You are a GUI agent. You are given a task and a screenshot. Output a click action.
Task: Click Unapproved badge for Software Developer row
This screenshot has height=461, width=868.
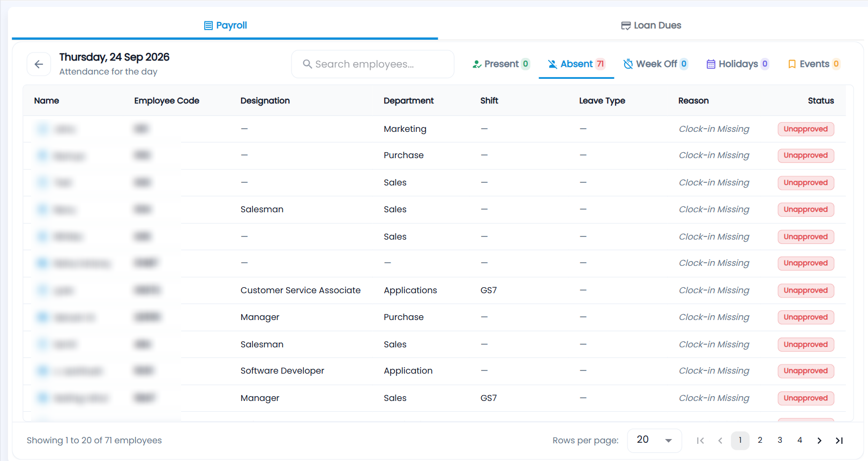point(806,371)
